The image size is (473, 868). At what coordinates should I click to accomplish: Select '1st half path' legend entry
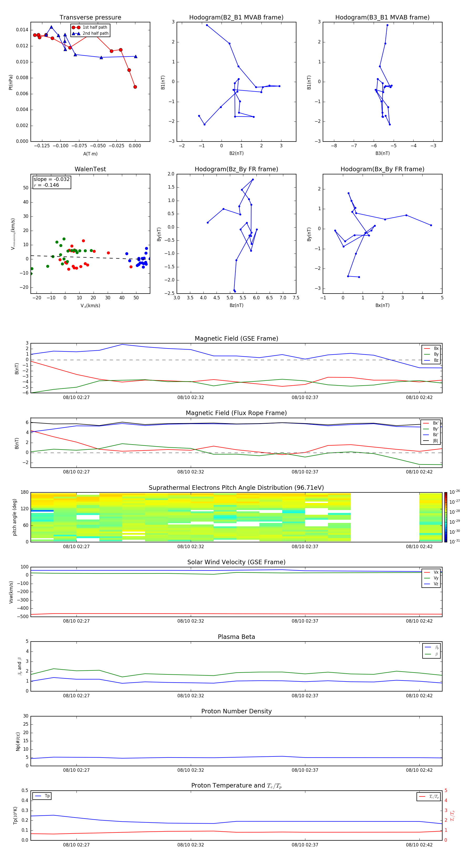coord(90,27)
